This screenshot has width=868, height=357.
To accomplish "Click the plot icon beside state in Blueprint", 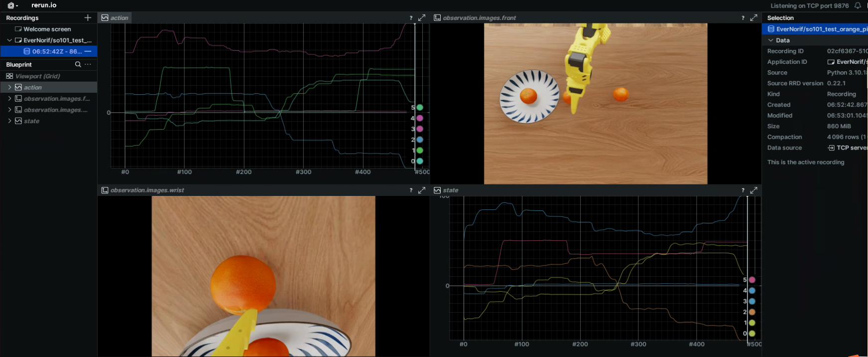I will click(x=18, y=121).
